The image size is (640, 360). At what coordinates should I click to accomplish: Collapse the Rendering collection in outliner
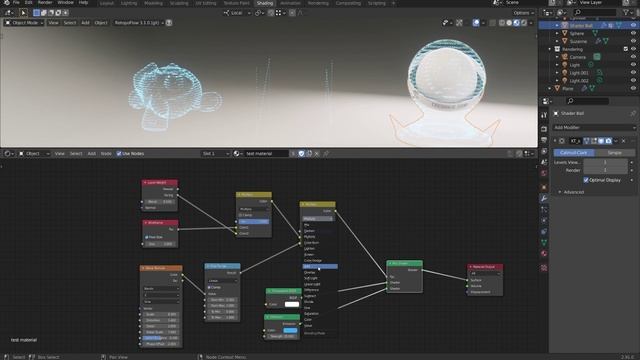[550, 49]
